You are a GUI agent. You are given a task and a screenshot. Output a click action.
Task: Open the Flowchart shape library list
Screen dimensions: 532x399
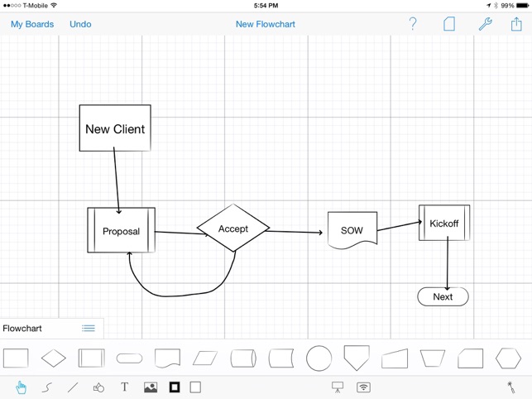89,328
